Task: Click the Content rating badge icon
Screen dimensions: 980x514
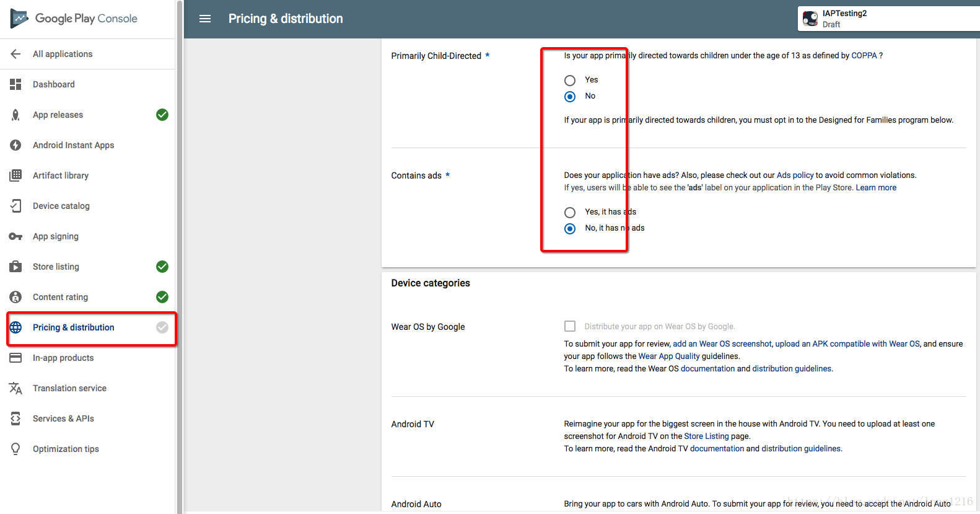Action: (15, 297)
